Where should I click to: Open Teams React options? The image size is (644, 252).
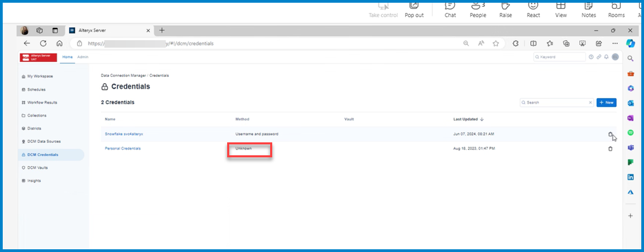tap(533, 10)
